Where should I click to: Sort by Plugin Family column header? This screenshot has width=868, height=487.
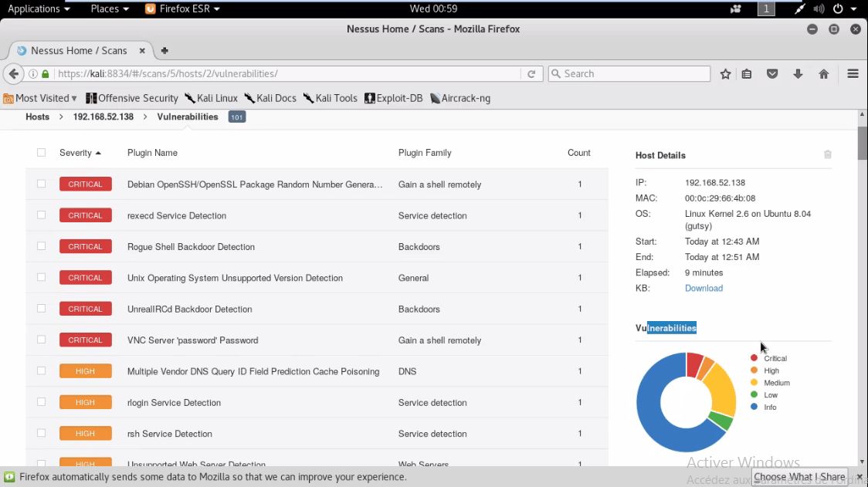[425, 153]
